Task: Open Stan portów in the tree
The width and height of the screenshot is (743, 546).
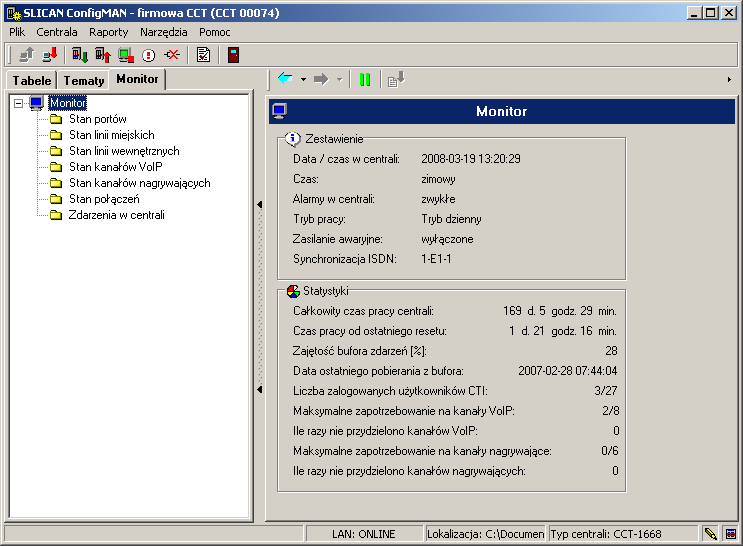Action: coord(98,119)
